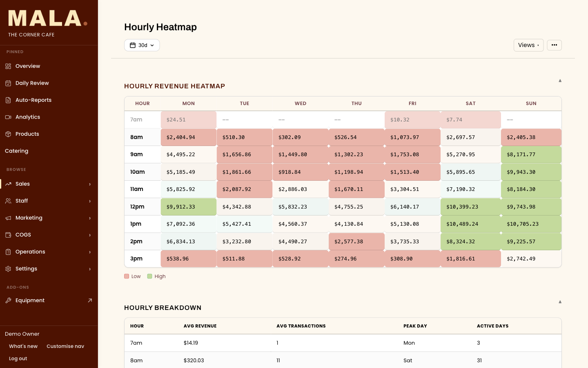This screenshot has height=368, width=588.
Task: Click the Staff people icon
Action: pyautogui.click(x=8, y=201)
